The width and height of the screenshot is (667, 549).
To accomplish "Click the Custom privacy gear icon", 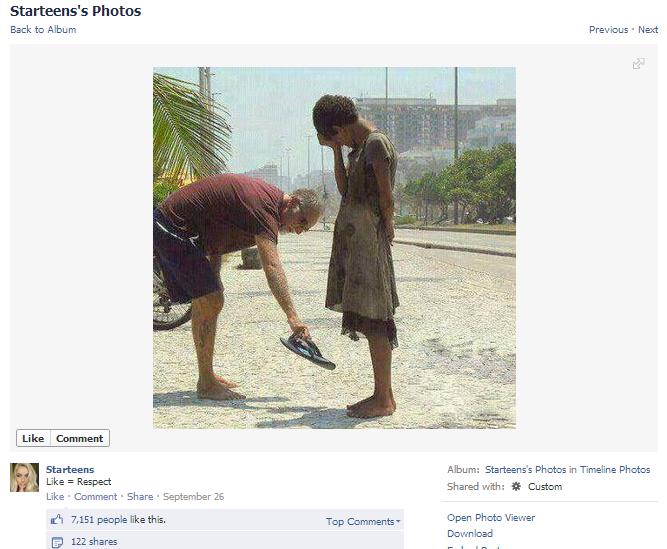I will tap(516, 487).
